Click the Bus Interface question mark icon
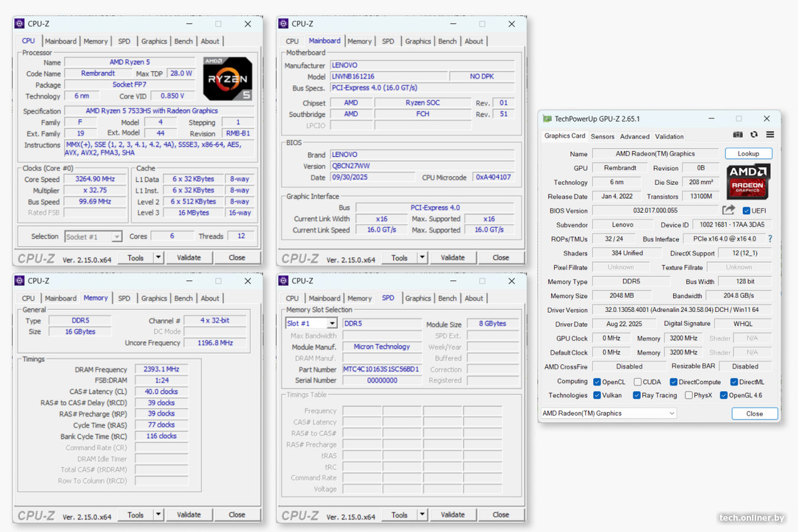Screen dimensions: 798x532 click(x=770, y=239)
